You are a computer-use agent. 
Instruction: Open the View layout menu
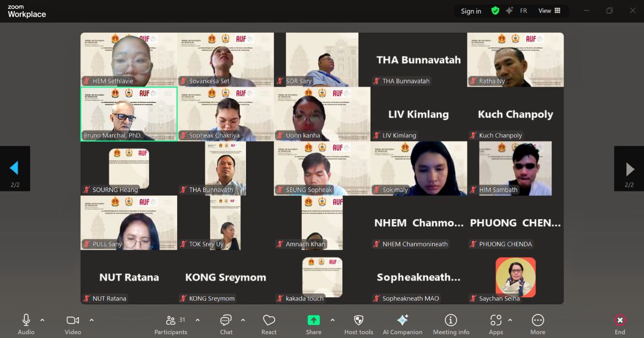pyautogui.click(x=549, y=11)
